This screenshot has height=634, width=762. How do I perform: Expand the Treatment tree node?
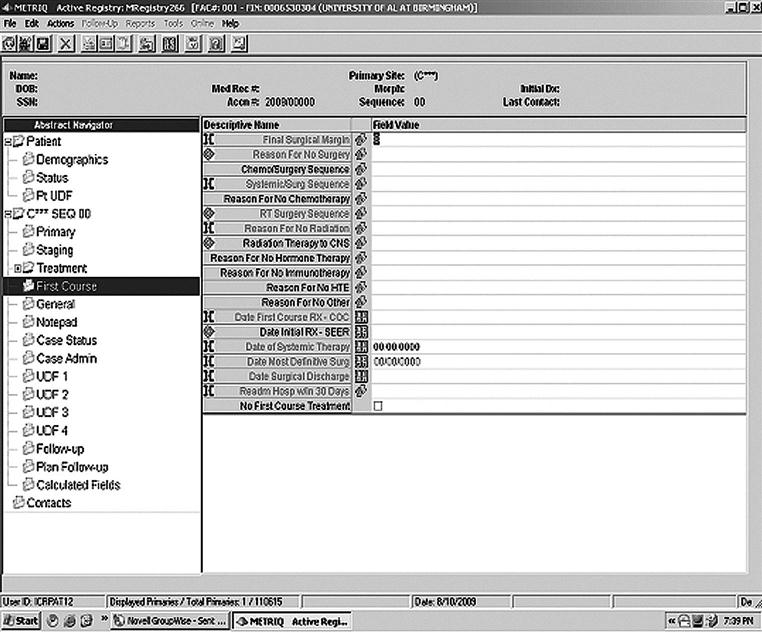point(17,269)
